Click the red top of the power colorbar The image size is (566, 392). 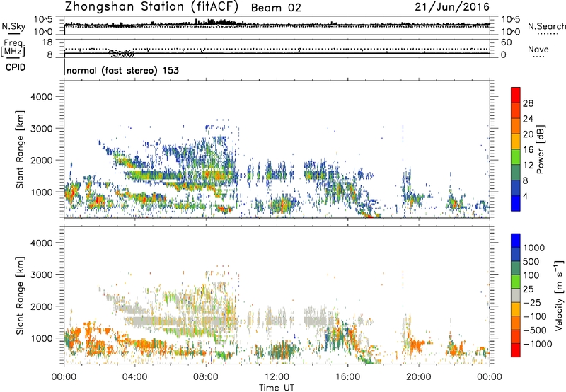516,95
